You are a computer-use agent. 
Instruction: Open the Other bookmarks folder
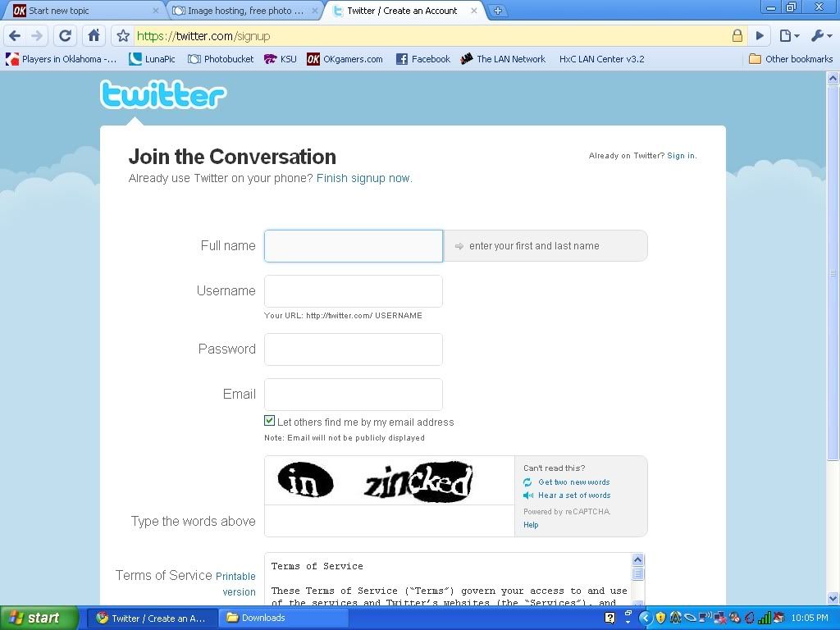[x=791, y=59]
